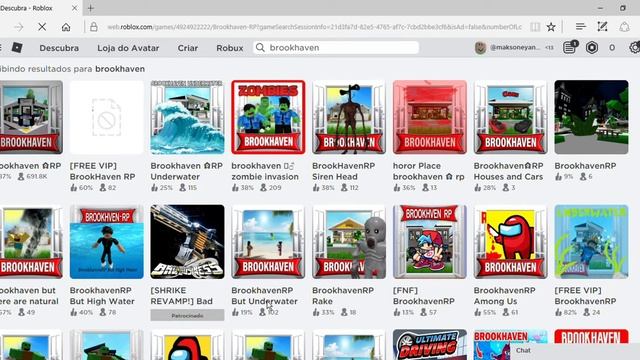640x360 pixels.
Task: Add page to favorites with star icon
Action: [x=551, y=27]
